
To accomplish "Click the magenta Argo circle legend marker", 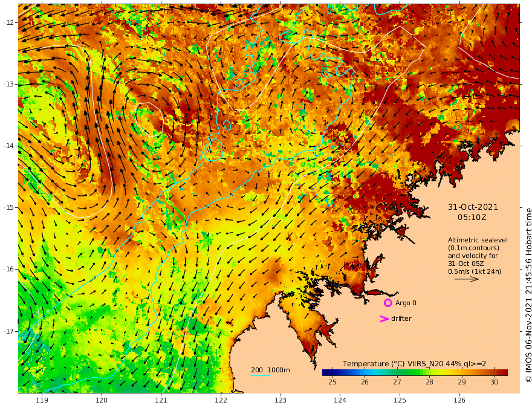I will pos(388,303).
